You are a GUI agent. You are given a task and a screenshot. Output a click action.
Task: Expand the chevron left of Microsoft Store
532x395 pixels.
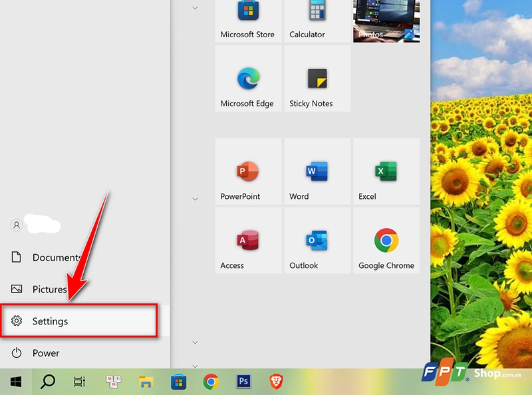195,8
